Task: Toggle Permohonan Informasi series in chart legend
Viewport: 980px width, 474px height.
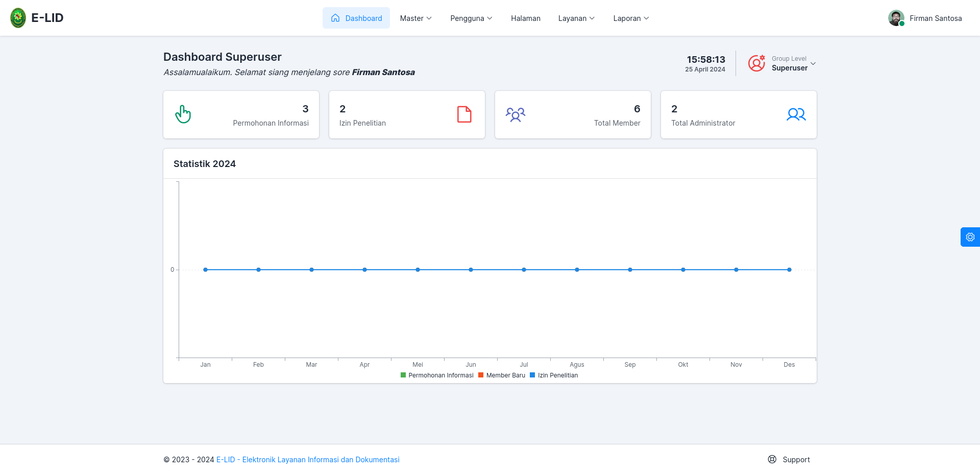Action: point(437,375)
